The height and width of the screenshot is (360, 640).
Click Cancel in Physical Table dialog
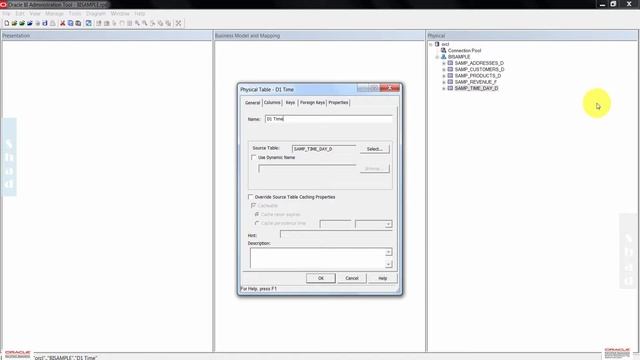[x=351, y=278]
